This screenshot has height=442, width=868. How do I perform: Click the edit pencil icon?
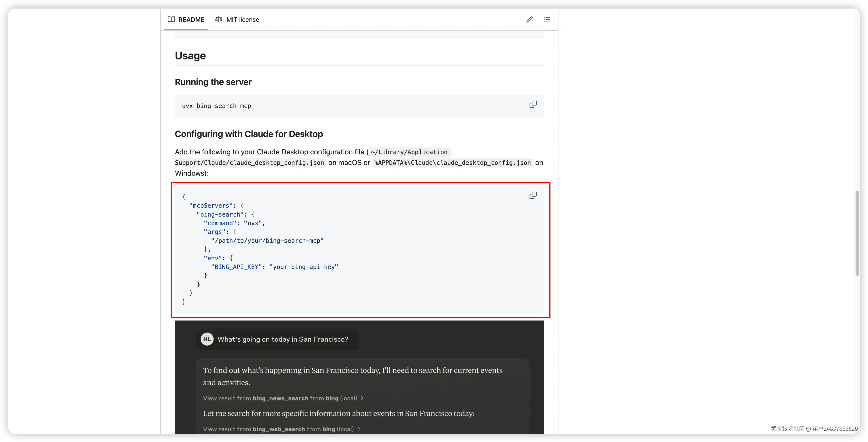click(529, 20)
